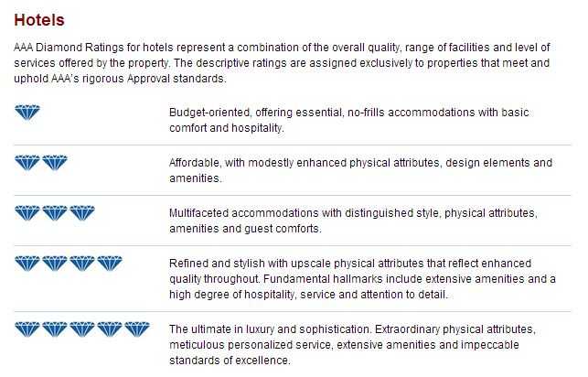
Task: Click the Affordable rating description text
Action: tap(360, 170)
